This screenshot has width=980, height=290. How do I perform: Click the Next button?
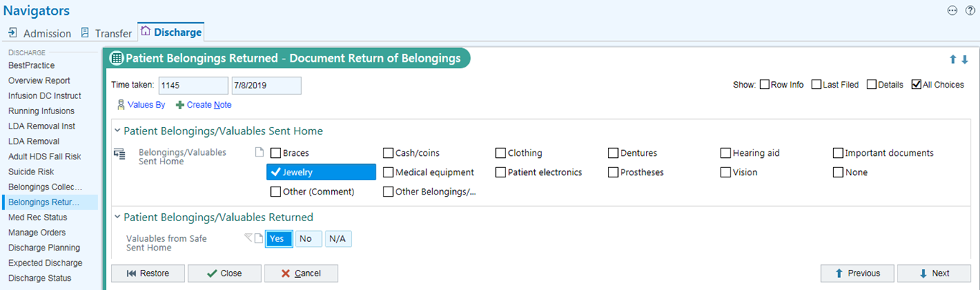pos(934,273)
